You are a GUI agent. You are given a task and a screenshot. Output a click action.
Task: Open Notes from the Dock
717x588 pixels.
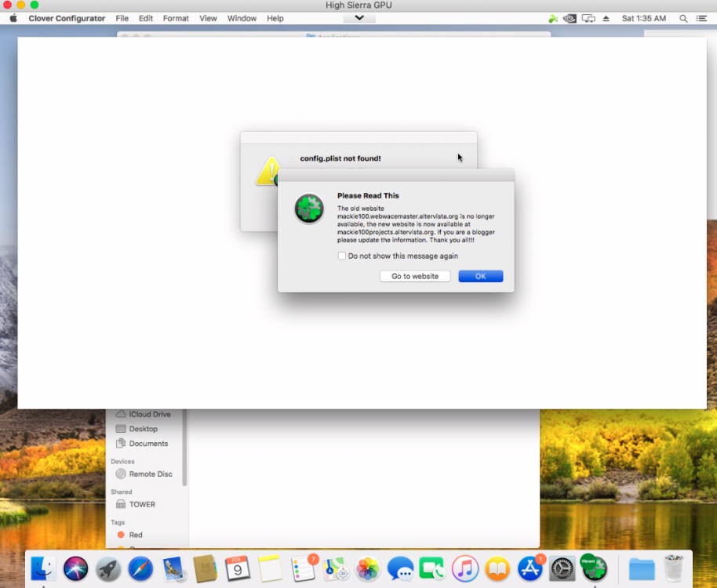(270, 569)
